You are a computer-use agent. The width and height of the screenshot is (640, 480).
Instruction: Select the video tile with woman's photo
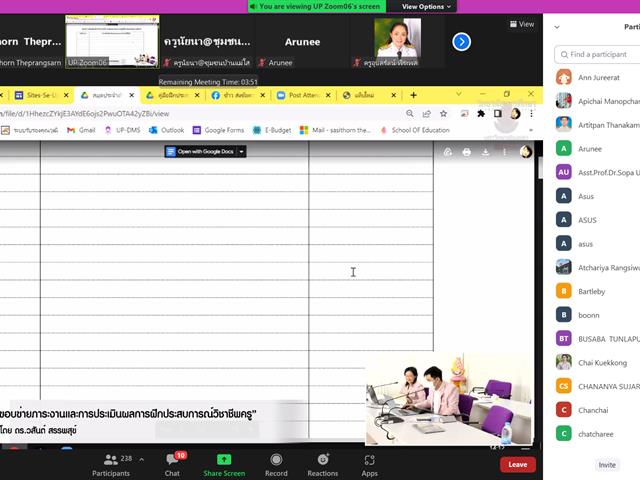pyautogui.click(x=397, y=42)
